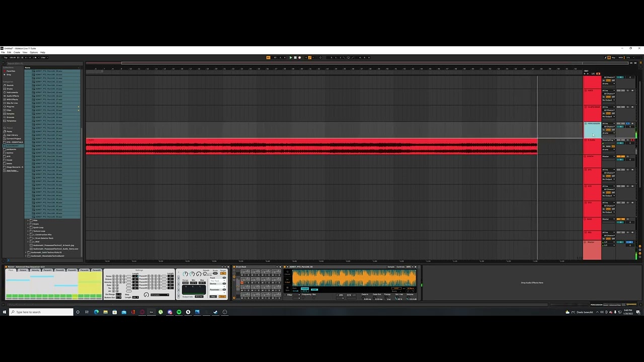
Task: Select Max for Live category
Action: point(12,103)
